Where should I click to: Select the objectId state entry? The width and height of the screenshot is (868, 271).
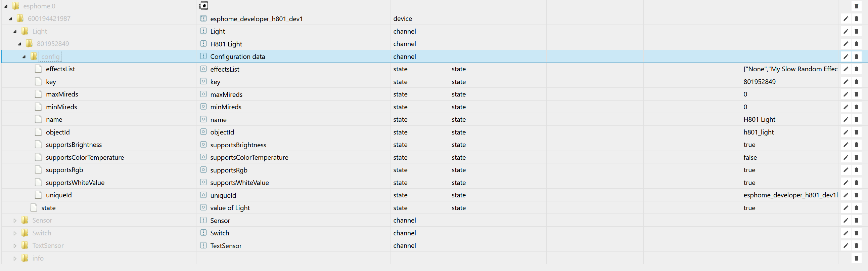(58, 132)
